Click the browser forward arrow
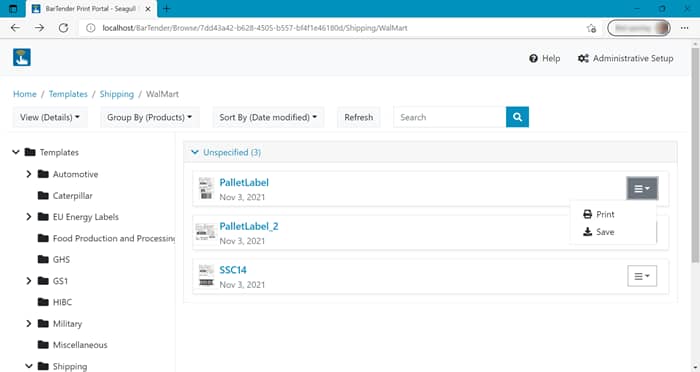 coord(39,28)
